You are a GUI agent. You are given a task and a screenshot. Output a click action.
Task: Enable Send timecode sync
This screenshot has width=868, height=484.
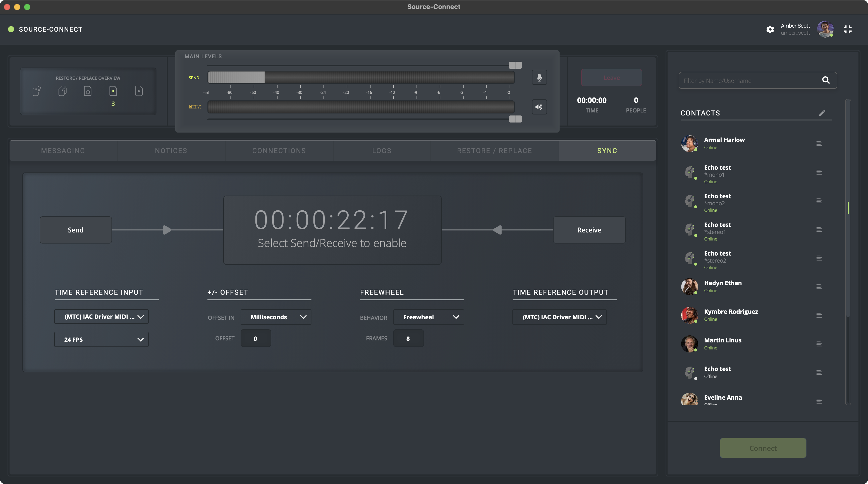(x=76, y=230)
